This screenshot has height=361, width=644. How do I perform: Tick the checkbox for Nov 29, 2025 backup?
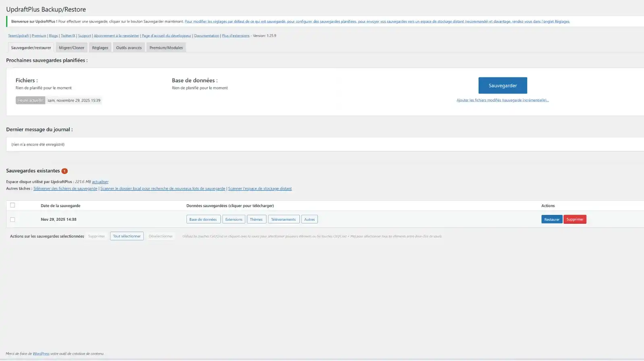click(x=12, y=220)
